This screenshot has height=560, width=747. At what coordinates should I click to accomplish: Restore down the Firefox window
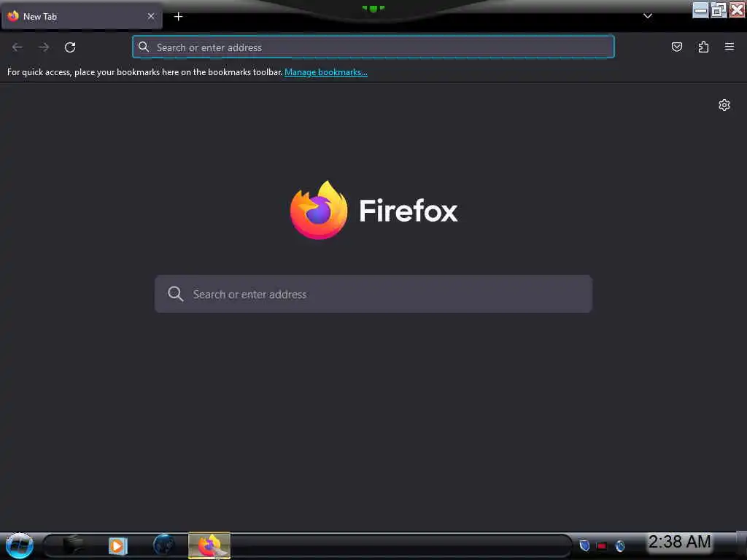coord(718,10)
